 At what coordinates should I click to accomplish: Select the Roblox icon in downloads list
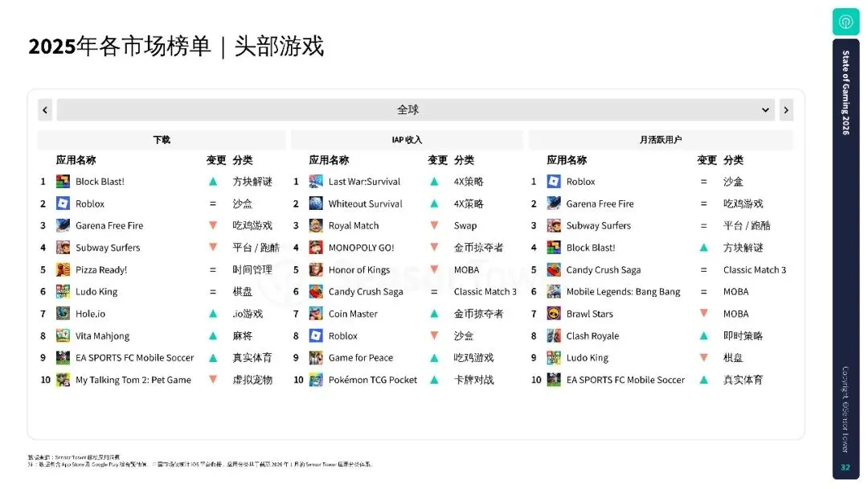click(x=62, y=203)
